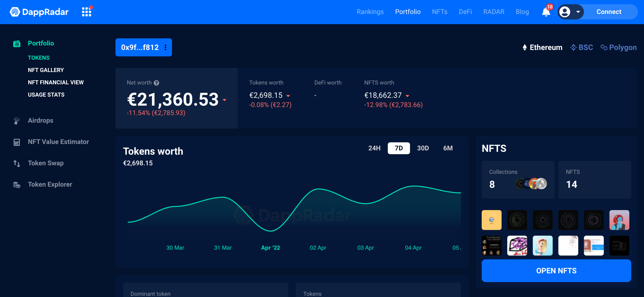Expand the user account dropdown arrow
The width and height of the screenshot is (644, 297).
578,12
